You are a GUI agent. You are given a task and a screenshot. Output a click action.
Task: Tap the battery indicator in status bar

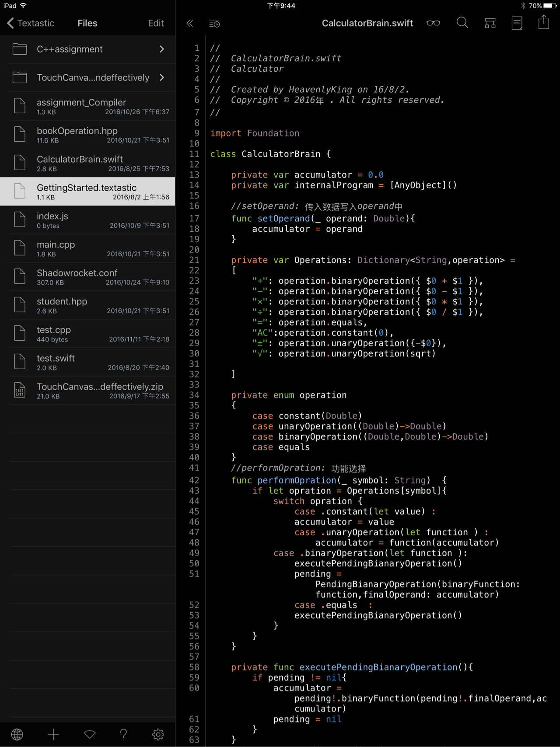point(550,6)
